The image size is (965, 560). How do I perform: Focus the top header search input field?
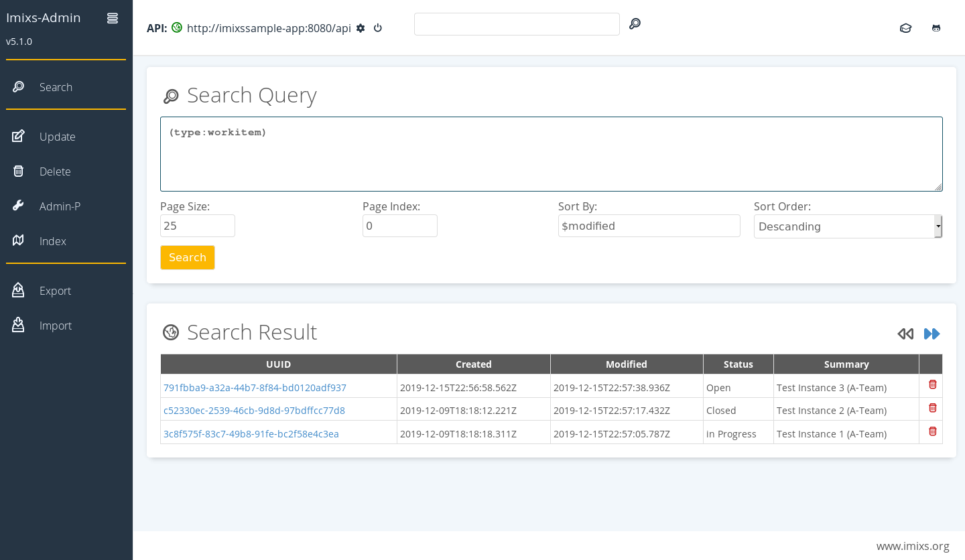(x=517, y=24)
